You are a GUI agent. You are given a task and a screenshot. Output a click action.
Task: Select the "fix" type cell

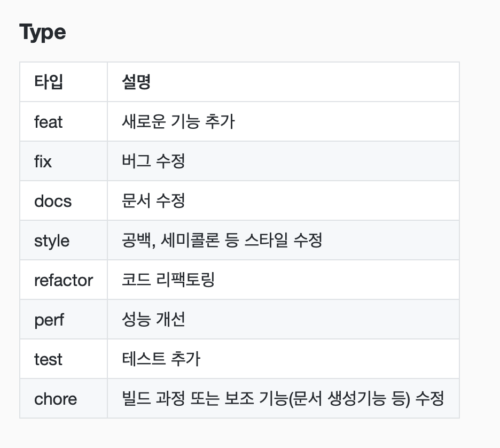(43, 161)
